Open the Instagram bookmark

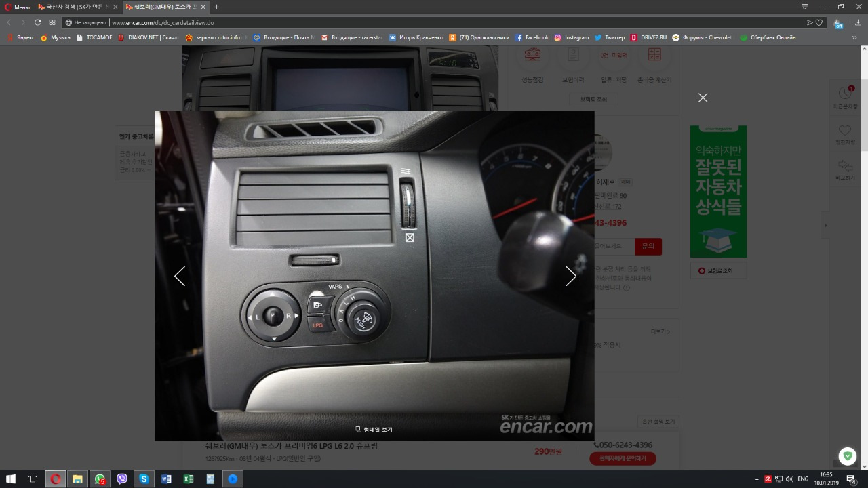click(x=572, y=37)
